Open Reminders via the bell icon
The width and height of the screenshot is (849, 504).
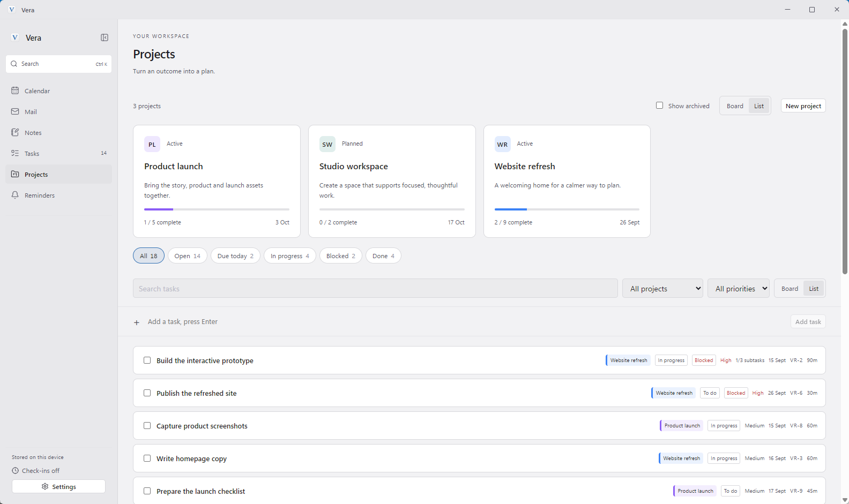tap(15, 195)
